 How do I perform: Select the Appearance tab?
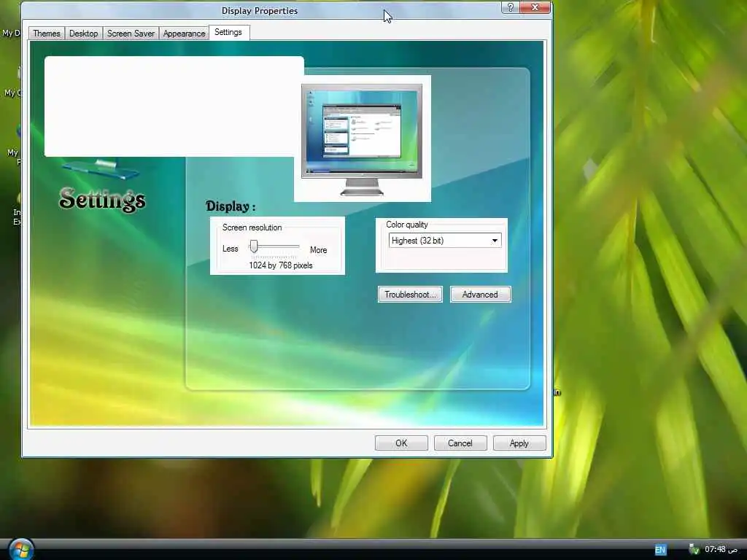click(x=184, y=34)
